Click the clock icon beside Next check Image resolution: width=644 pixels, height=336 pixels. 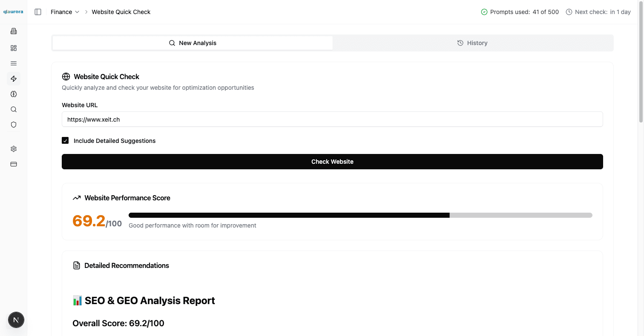click(x=569, y=12)
